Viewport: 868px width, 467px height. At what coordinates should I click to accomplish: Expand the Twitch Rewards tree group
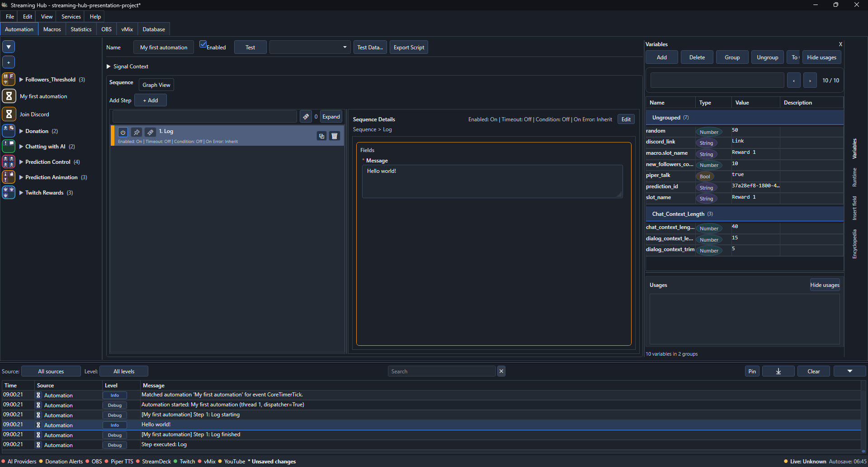coord(21,193)
